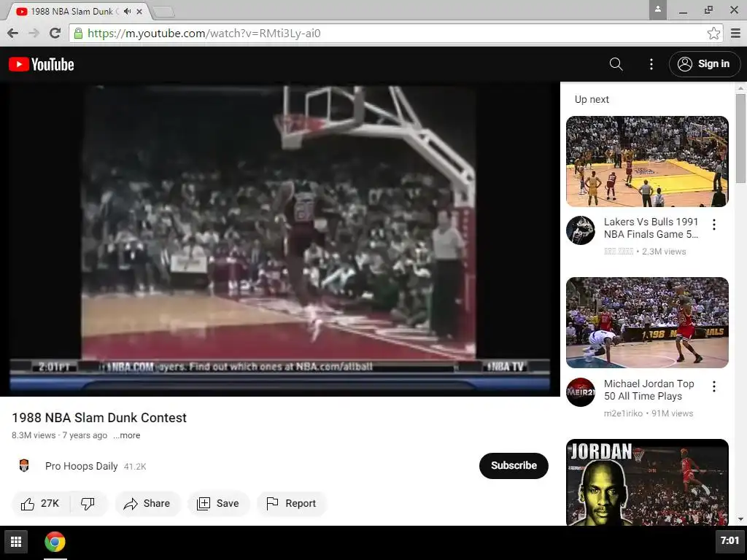Open Lakers Vs Bulls 1991 thumbnail
This screenshot has width=747, height=560.
(647, 161)
